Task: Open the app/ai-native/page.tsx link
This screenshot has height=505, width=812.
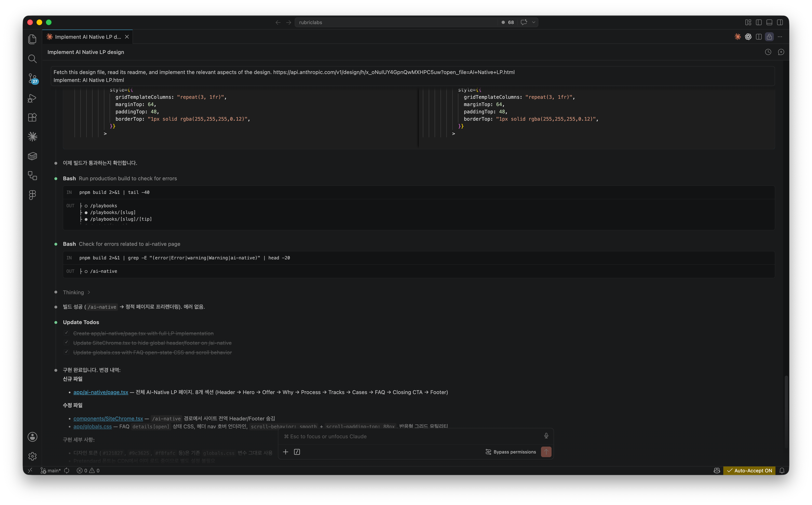Action: click(x=101, y=392)
